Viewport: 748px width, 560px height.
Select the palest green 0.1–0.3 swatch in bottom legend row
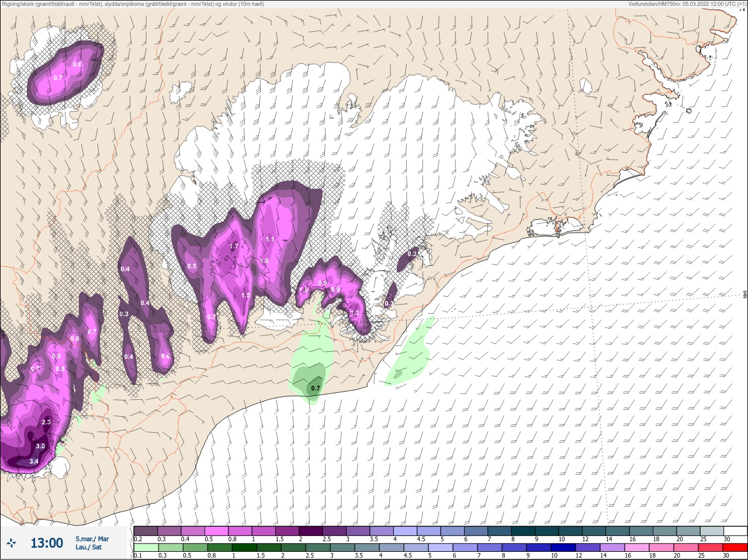click(146, 548)
